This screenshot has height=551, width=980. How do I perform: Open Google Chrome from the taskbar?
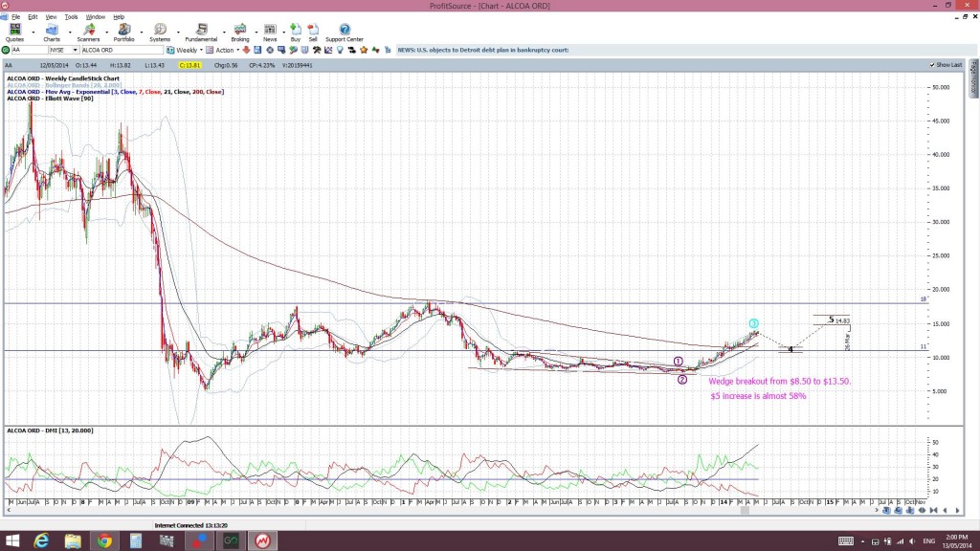tap(104, 540)
